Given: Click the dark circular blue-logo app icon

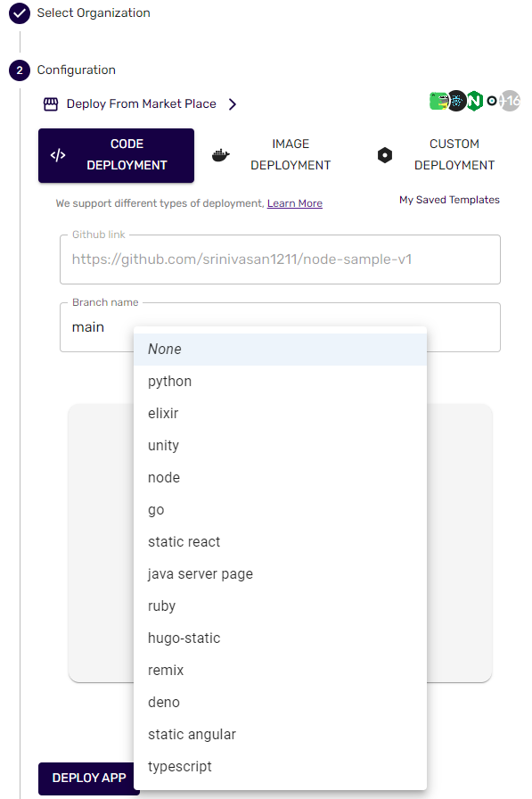Looking at the screenshot, I should point(456,101).
